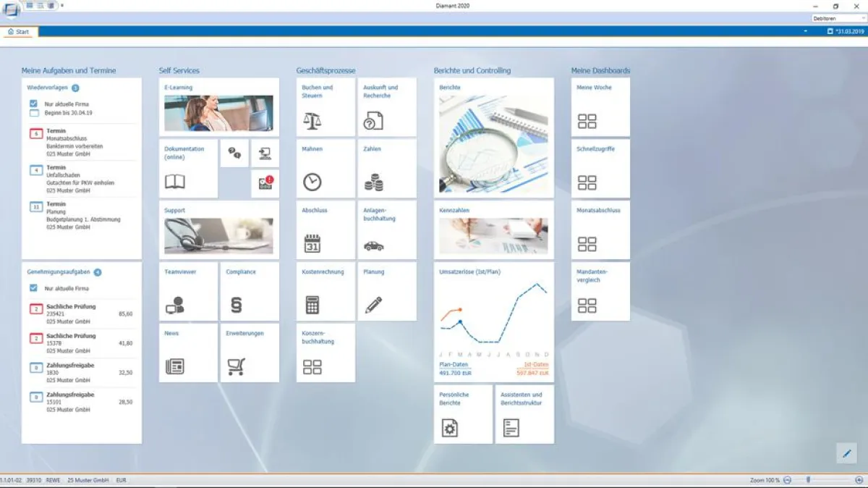868x488 pixels.
Task: Enable Nur aktuelle Firma under Wiedervorlagen
Action: [32, 103]
